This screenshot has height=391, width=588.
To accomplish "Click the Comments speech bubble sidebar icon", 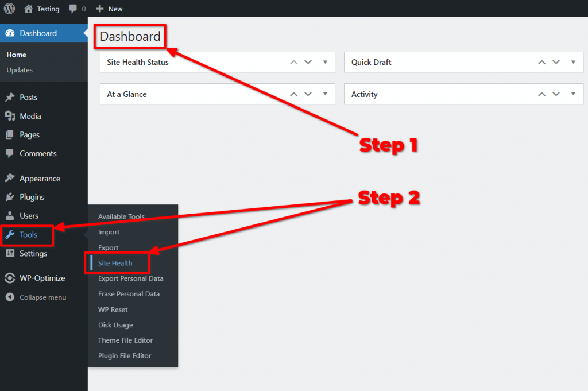I will click(10, 153).
